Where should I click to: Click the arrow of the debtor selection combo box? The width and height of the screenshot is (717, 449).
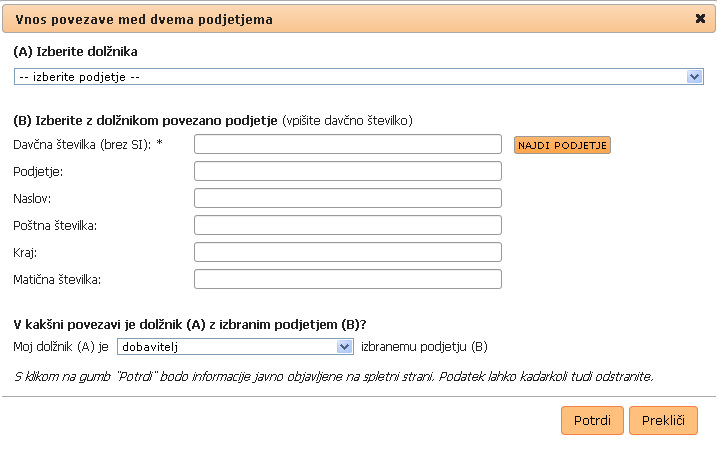pos(695,76)
